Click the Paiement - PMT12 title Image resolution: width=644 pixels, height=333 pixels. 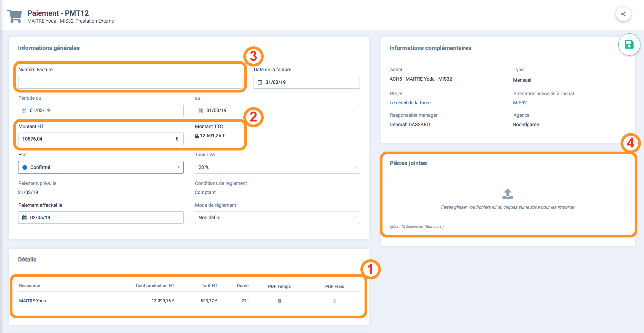58,13
